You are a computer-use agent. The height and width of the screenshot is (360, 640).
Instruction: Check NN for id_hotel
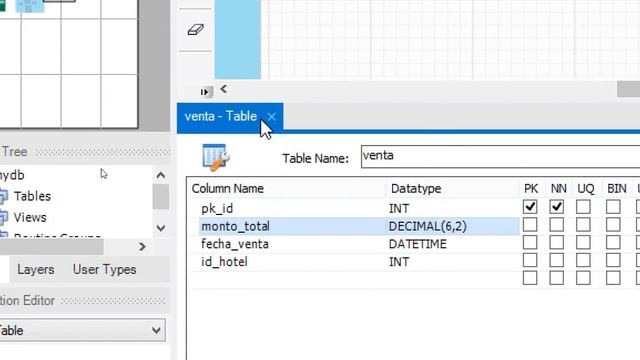coord(557,260)
